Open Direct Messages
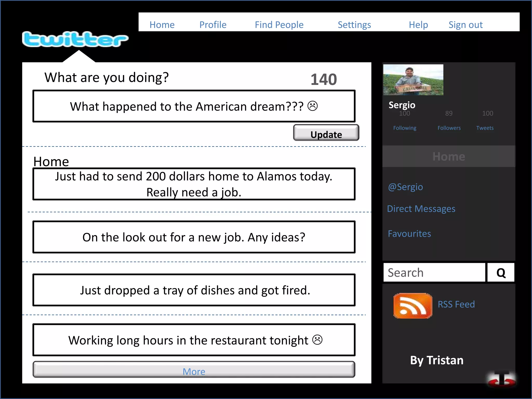Viewport: 532px width, 399px height. (x=421, y=209)
